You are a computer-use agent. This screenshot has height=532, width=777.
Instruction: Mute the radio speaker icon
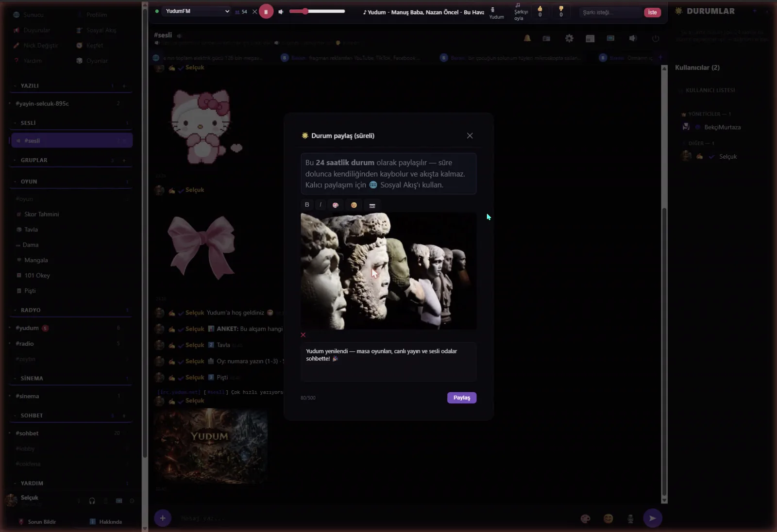[x=281, y=12]
